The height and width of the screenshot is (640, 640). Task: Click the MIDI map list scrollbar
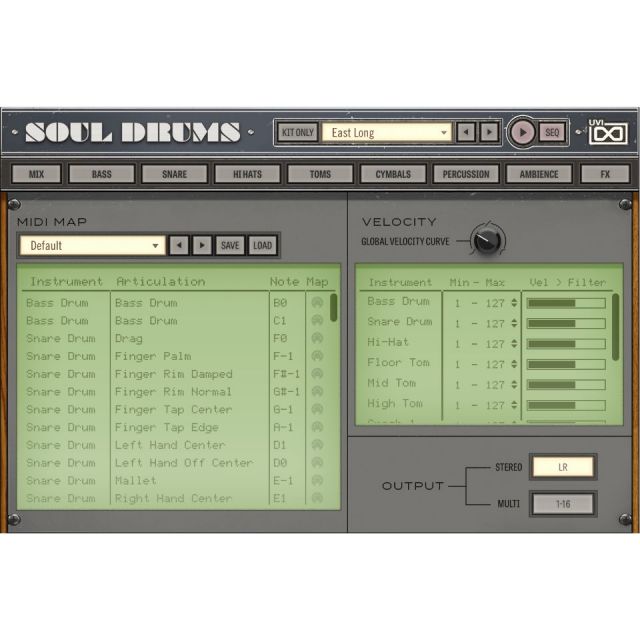coord(333,307)
